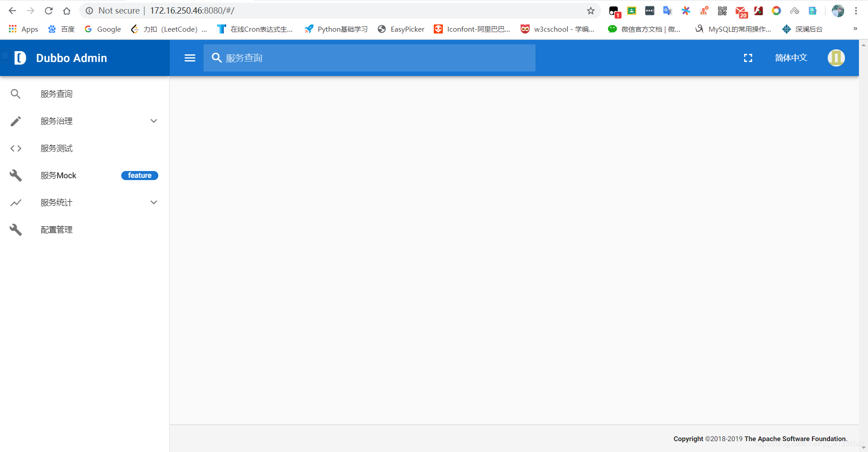Open the 百度 bookmark

point(62,29)
